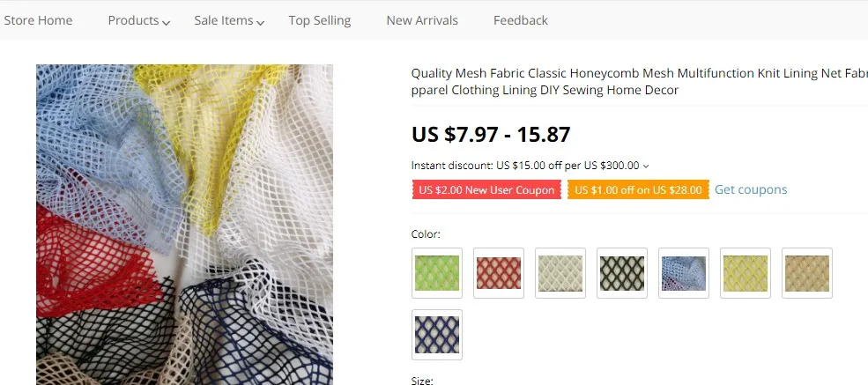Select the green mesh color swatch
The height and width of the screenshot is (385, 868).
(437, 273)
